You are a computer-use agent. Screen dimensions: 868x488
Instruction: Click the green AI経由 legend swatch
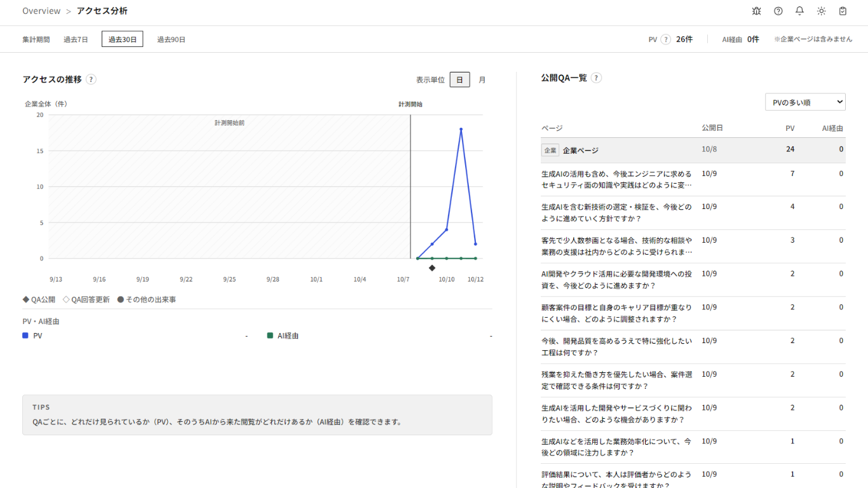pos(270,335)
